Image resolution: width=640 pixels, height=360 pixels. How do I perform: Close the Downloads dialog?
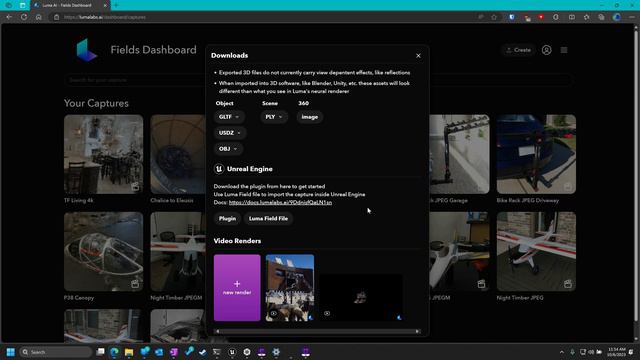[x=418, y=56]
